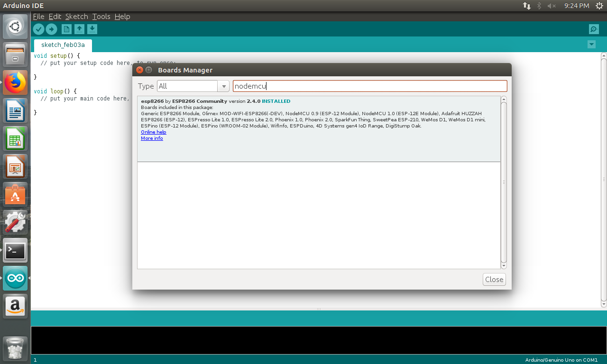The width and height of the screenshot is (607, 364).
Task: Open the Terminal dock icon
Action: [15, 250]
